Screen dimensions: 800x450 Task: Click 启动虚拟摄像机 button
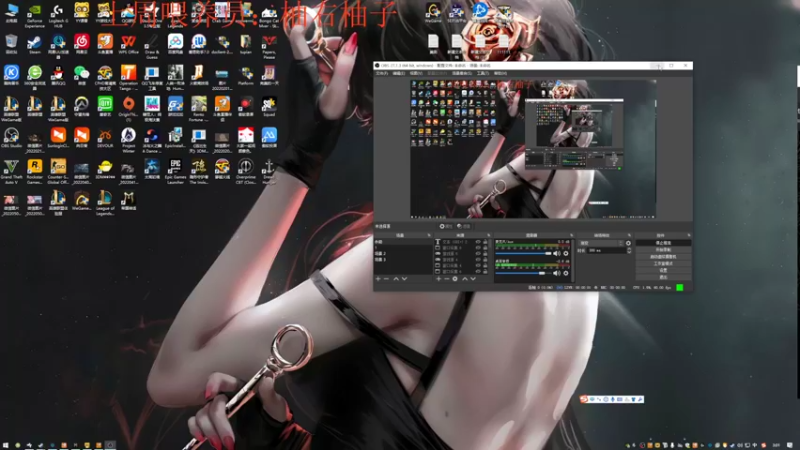[x=663, y=257]
